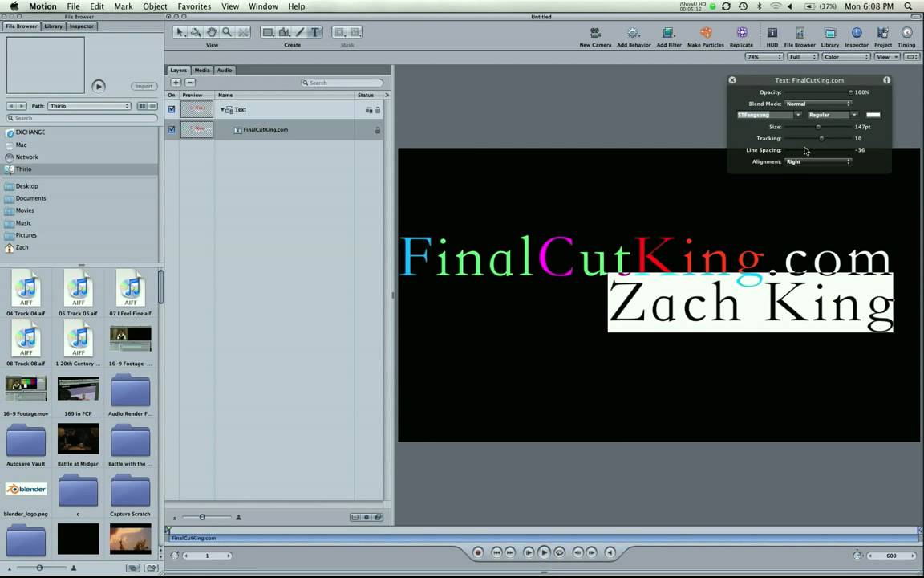Switch to the Audio tab

(x=225, y=70)
